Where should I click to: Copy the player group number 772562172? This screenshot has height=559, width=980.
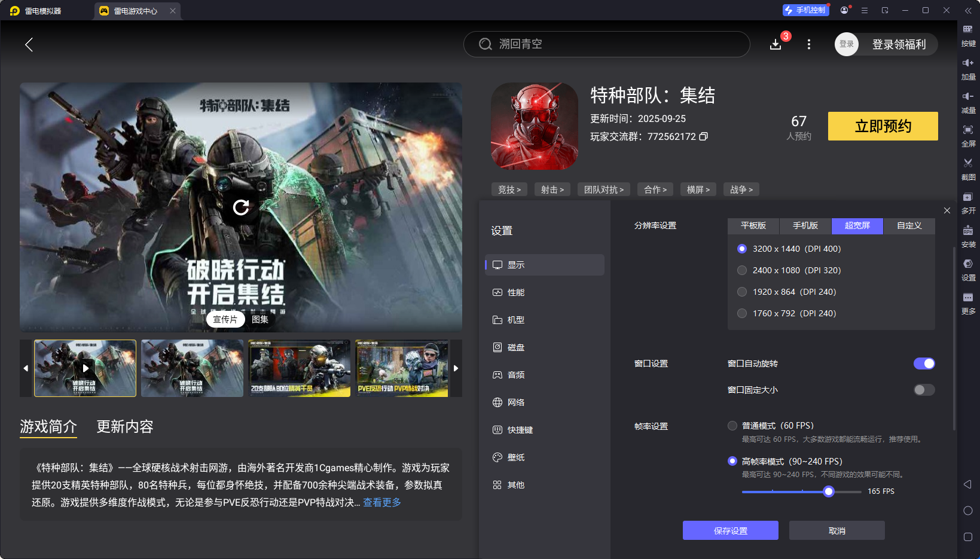[704, 136]
